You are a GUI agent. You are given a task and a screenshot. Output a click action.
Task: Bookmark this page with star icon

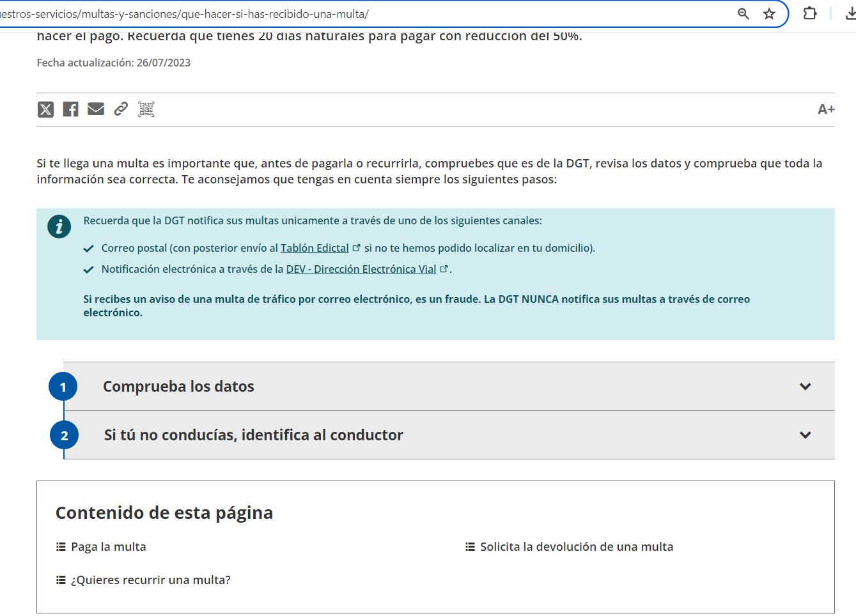[x=769, y=14]
